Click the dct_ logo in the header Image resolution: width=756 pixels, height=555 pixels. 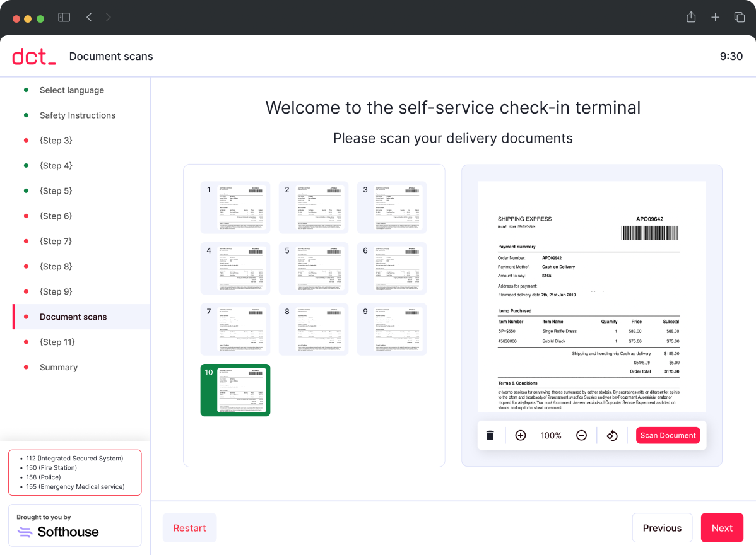[x=33, y=56]
